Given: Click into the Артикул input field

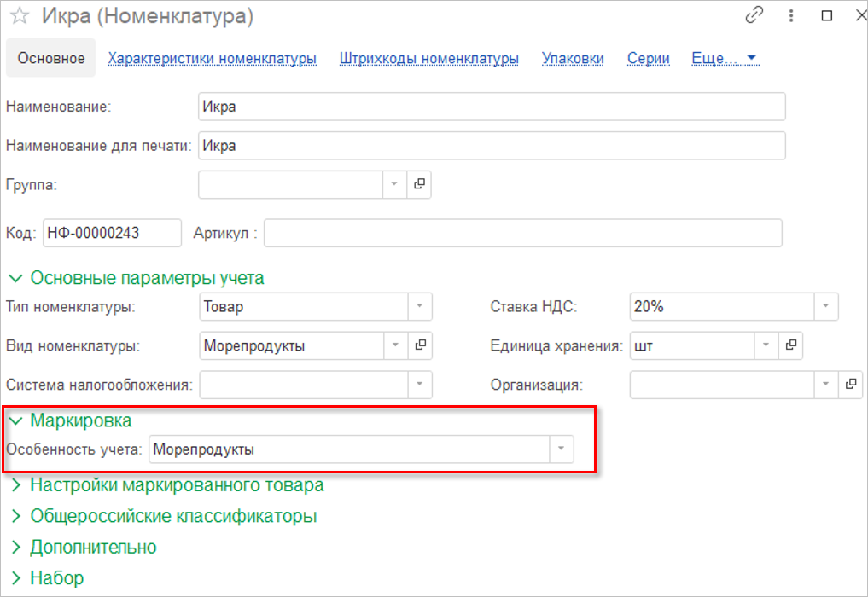Looking at the screenshot, I should pyautogui.click(x=522, y=233).
